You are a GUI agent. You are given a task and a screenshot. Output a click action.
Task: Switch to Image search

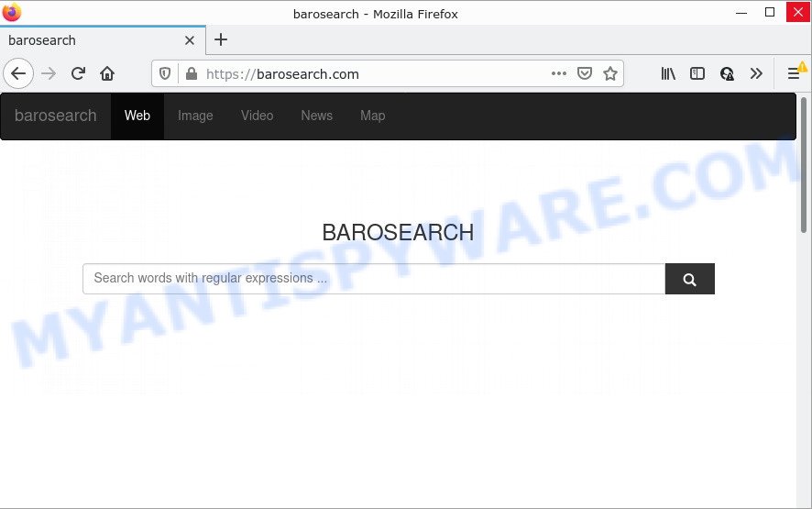pyautogui.click(x=195, y=116)
